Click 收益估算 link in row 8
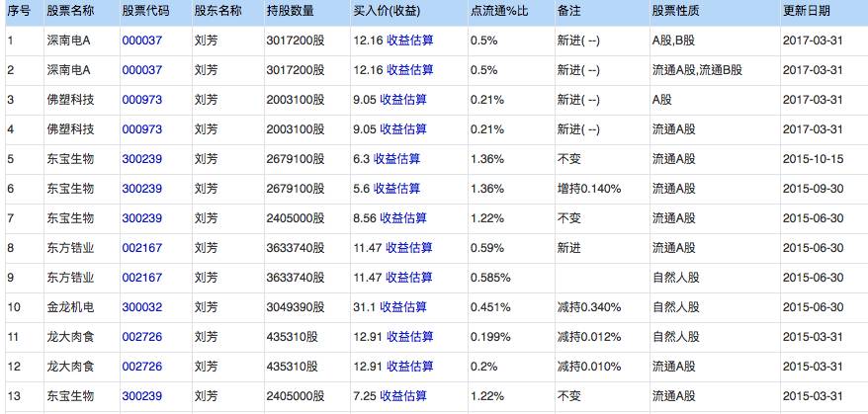Screen dimensions: 868x414 click(409, 248)
